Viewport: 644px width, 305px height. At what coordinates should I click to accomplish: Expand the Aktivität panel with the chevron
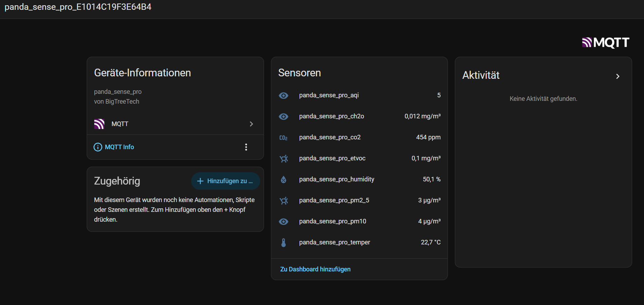pyautogui.click(x=618, y=76)
